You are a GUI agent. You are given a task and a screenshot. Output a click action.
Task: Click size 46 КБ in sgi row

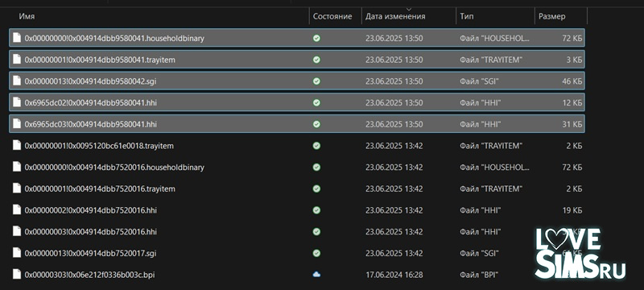click(572, 81)
